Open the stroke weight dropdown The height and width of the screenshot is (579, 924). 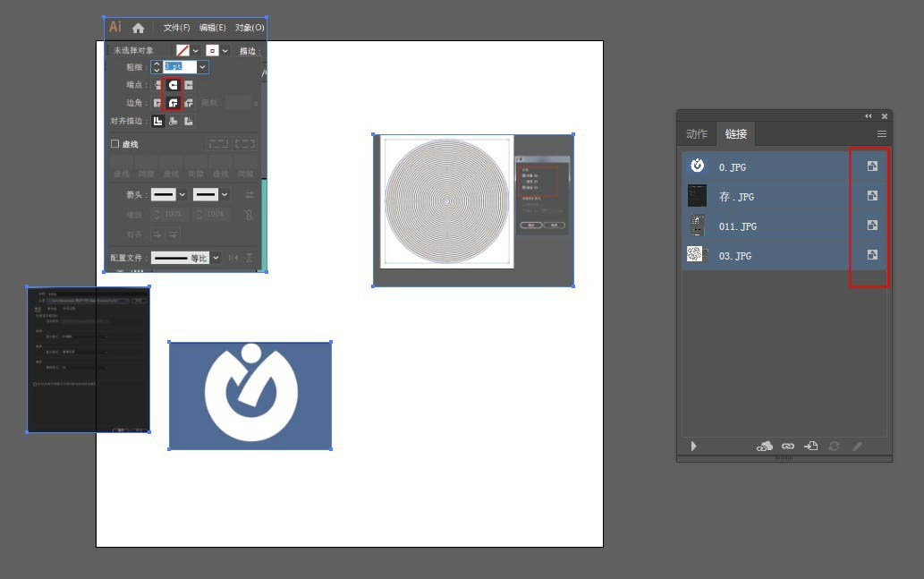click(203, 67)
